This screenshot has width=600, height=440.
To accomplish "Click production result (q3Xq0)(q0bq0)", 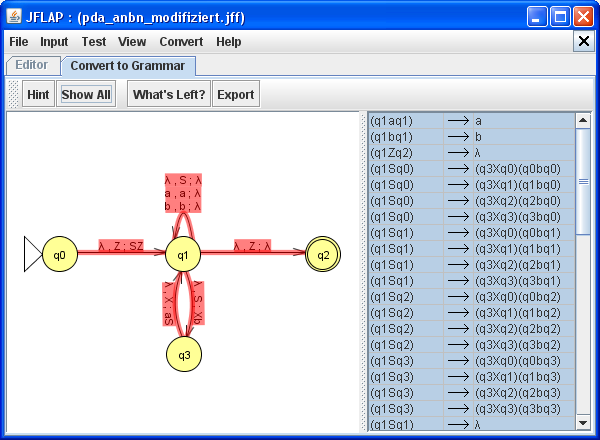I will (x=518, y=169).
